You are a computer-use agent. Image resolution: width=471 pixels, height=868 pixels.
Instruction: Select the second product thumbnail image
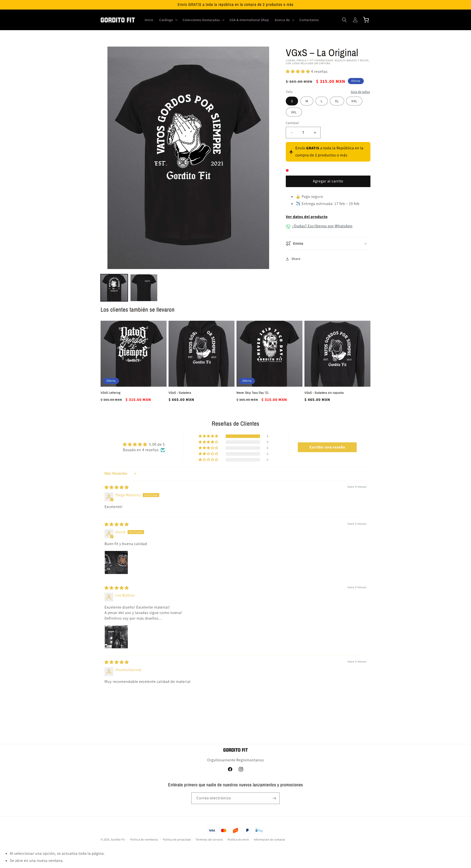[x=144, y=287]
